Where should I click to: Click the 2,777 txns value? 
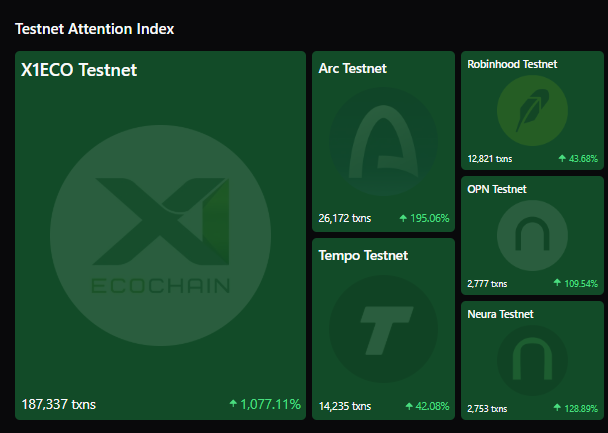(x=487, y=284)
